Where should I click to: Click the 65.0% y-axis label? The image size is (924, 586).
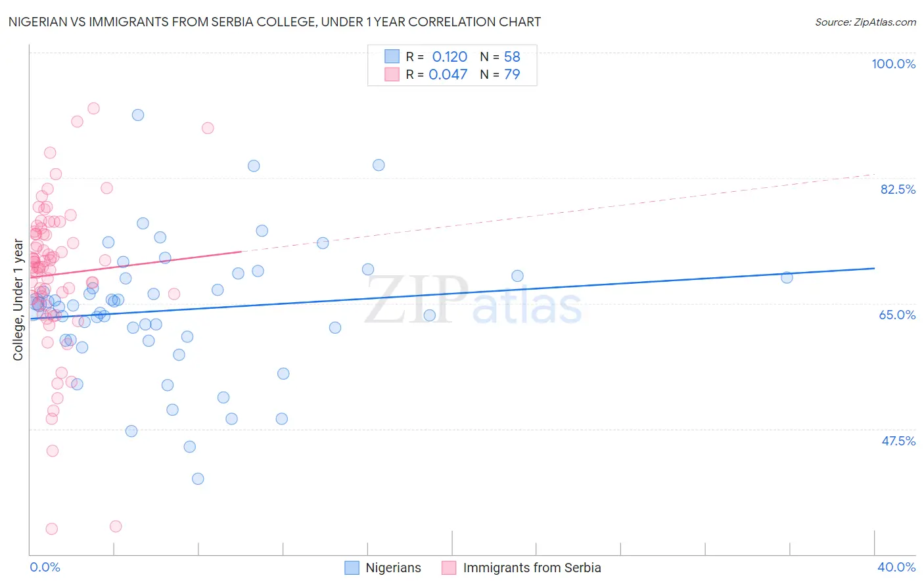pos(897,315)
